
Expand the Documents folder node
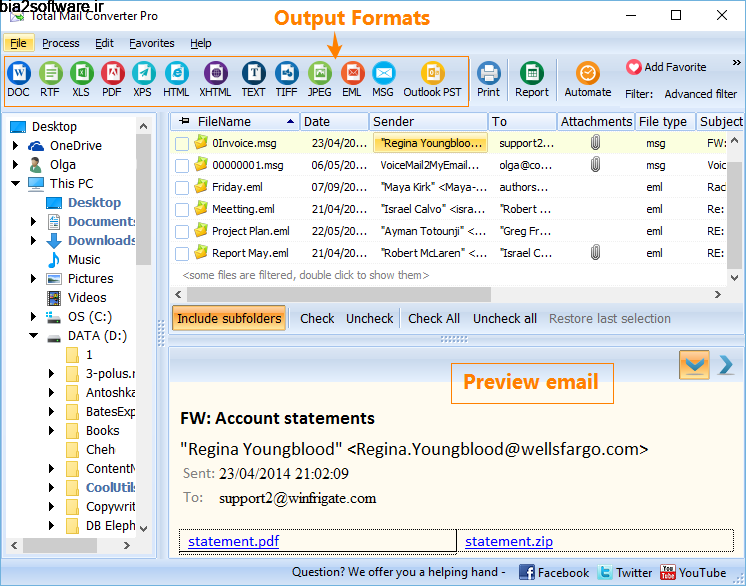pyautogui.click(x=33, y=221)
